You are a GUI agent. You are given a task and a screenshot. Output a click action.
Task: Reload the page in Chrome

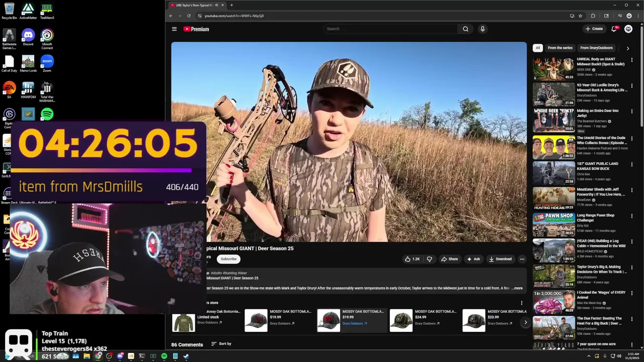[x=189, y=16]
